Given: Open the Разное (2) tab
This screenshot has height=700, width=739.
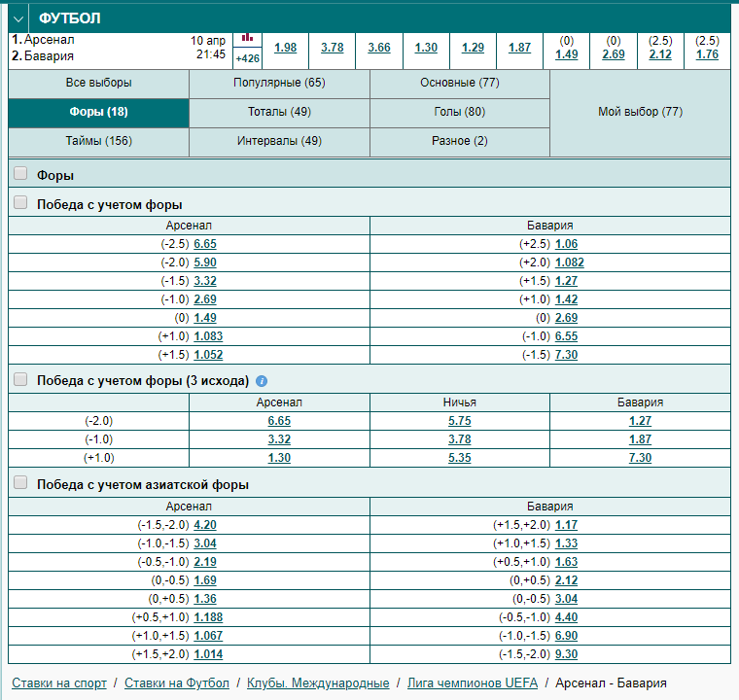Looking at the screenshot, I should point(460,141).
